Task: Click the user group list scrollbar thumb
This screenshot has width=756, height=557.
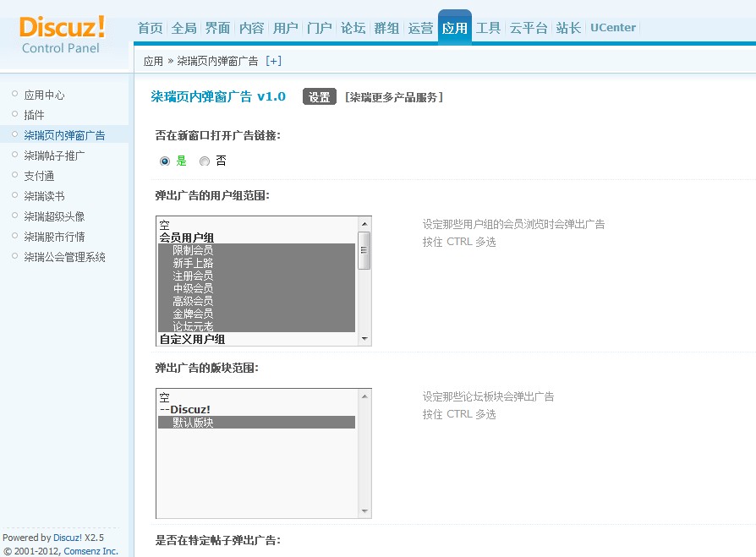Action: [364, 250]
